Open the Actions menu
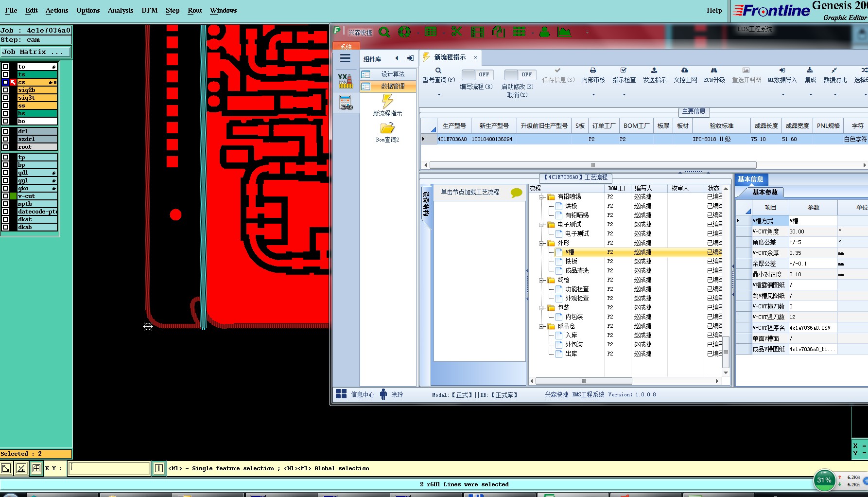Screen dimensions: 868x497 pyautogui.click(x=57, y=10)
